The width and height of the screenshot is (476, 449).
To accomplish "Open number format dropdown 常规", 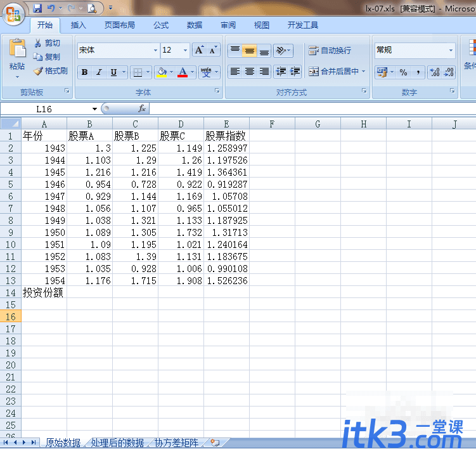I will point(451,50).
